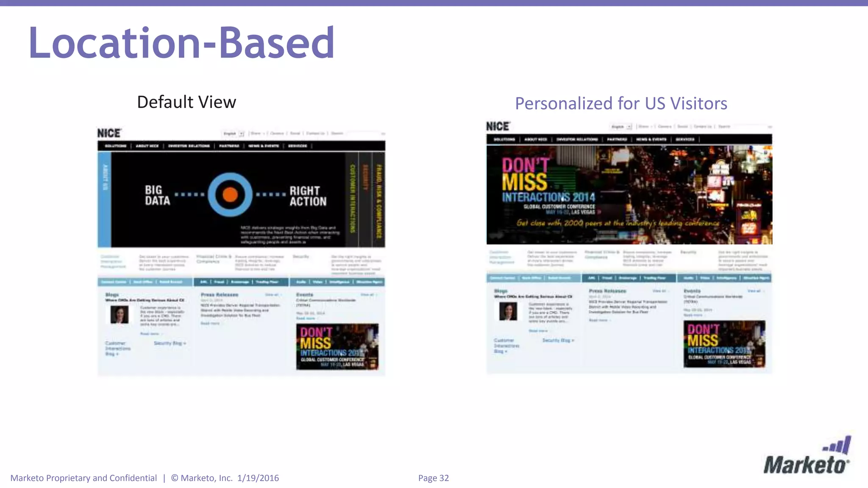Click Customer Interactions Blog link, Default View
Screen dimensions: 868x488
pos(118,349)
